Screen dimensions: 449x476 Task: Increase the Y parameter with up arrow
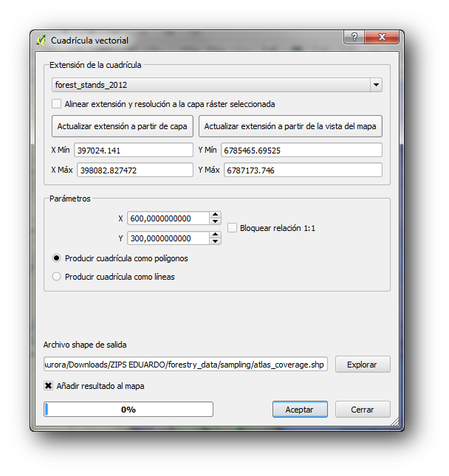pos(215,235)
